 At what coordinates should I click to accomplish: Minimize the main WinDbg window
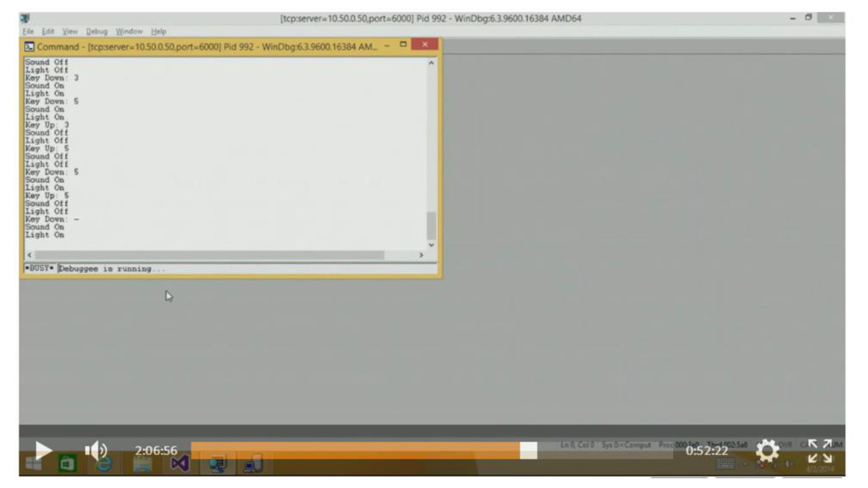(x=793, y=19)
